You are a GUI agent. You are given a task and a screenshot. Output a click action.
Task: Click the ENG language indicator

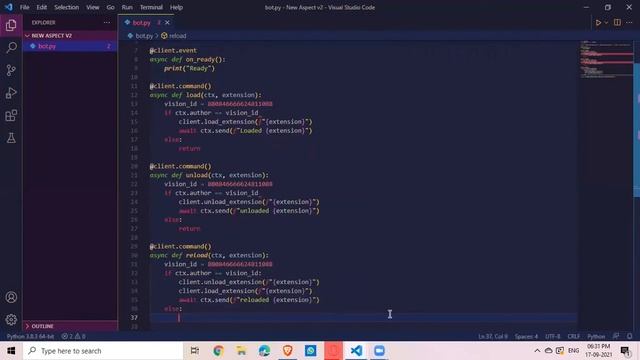(573, 351)
